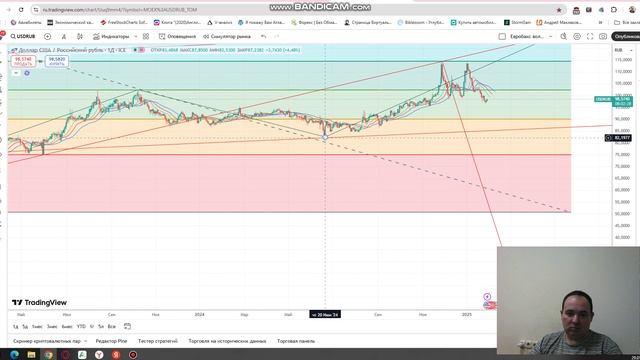Open the USDRUB symbol search
Screen dimensions: 640x360
click(x=23, y=37)
